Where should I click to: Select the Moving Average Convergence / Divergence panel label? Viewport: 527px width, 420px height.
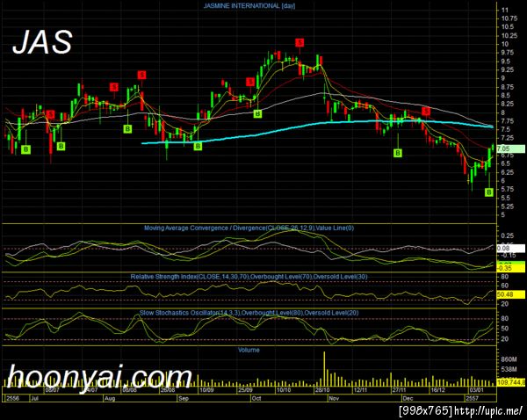point(249,228)
